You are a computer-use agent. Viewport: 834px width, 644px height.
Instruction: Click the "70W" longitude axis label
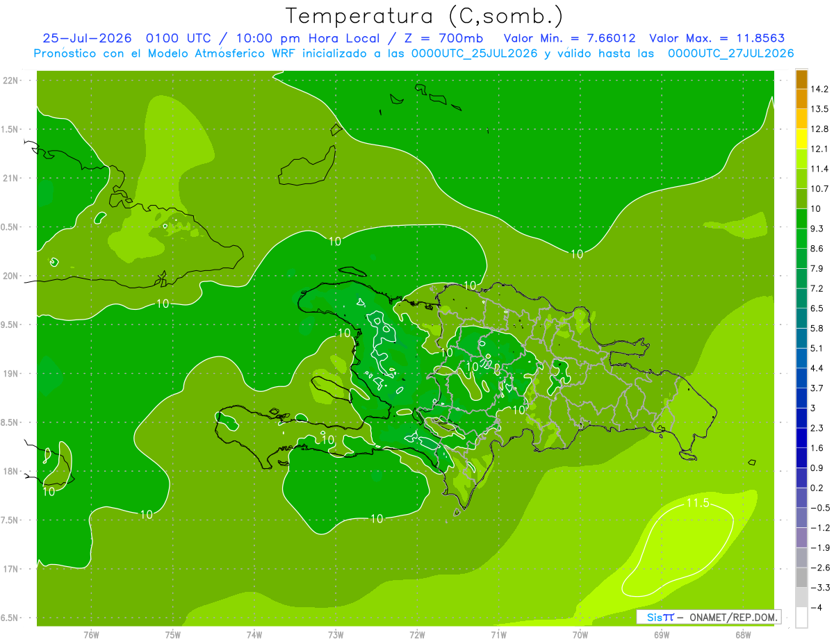[x=580, y=635]
